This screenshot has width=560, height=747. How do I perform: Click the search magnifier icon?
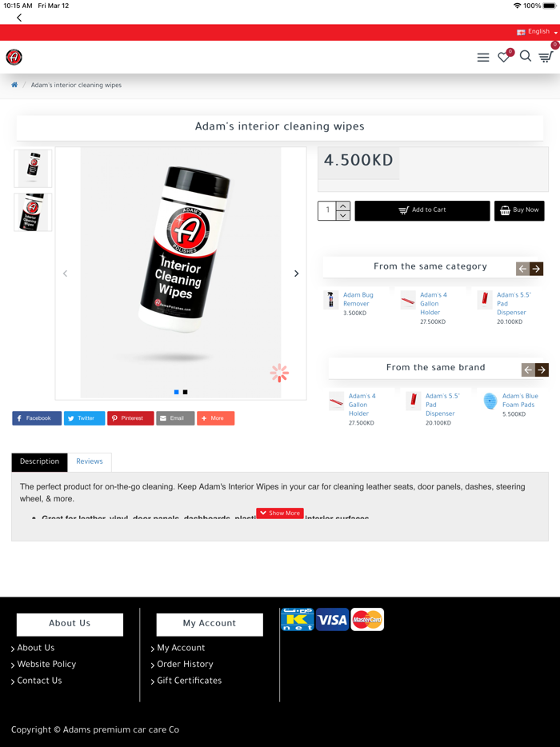pyautogui.click(x=526, y=56)
